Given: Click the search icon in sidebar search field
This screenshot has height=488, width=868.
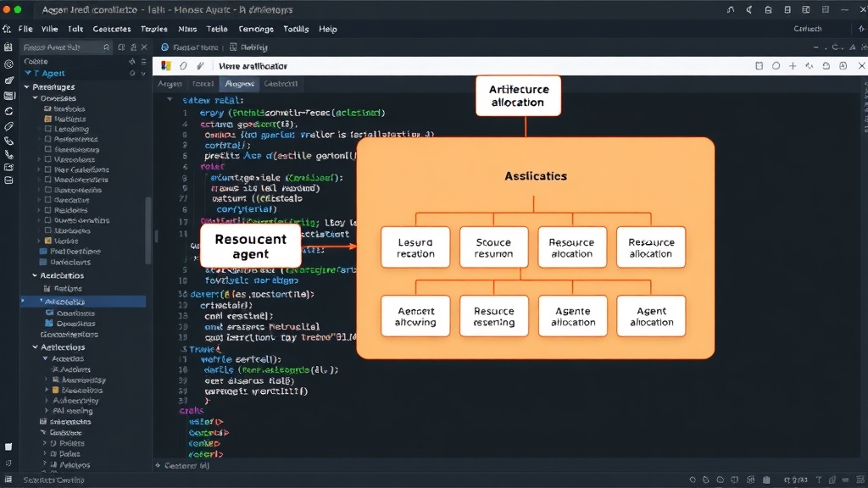Looking at the screenshot, I should click(x=106, y=47).
